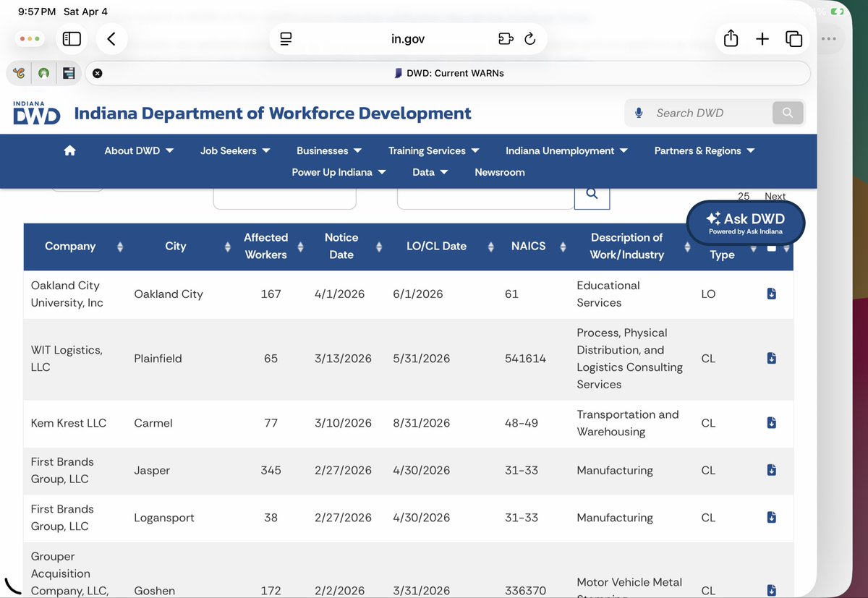
Task: Go to Next page of results
Action: click(x=775, y=196)
